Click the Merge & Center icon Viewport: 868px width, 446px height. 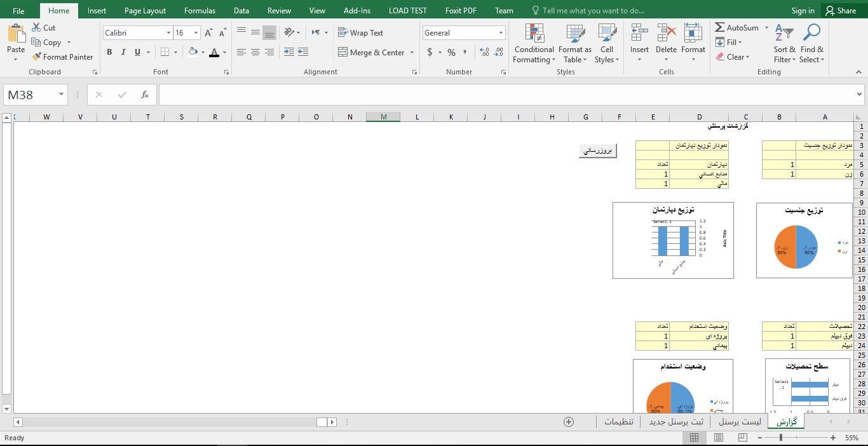click(343, 52)
